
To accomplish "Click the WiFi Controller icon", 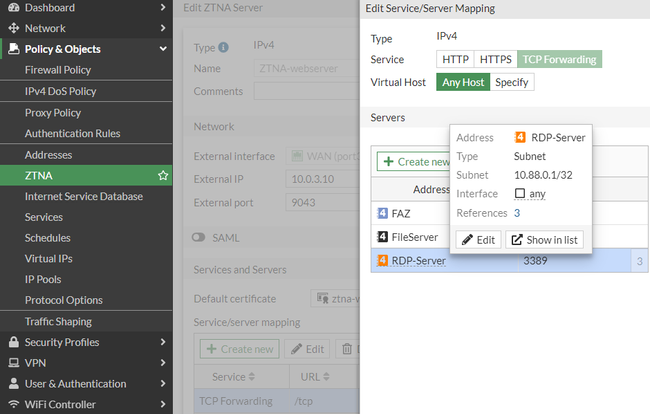I will 13,405.
